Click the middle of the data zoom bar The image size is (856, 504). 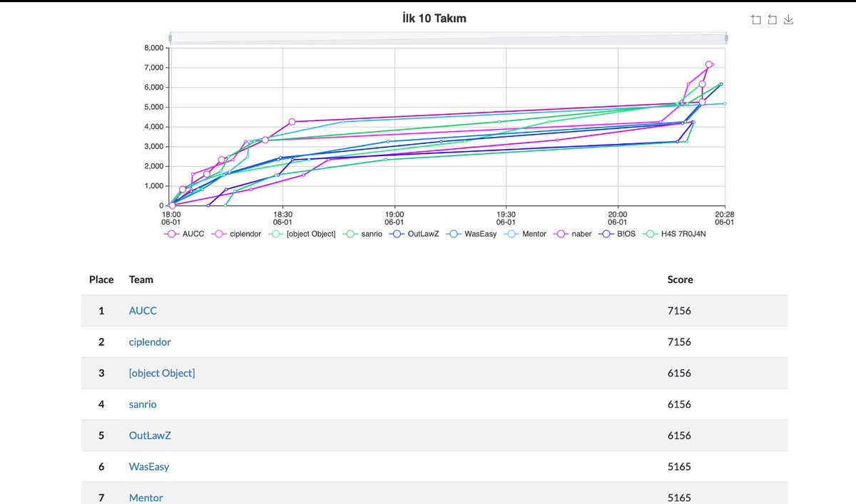click(x=448, y=38)
